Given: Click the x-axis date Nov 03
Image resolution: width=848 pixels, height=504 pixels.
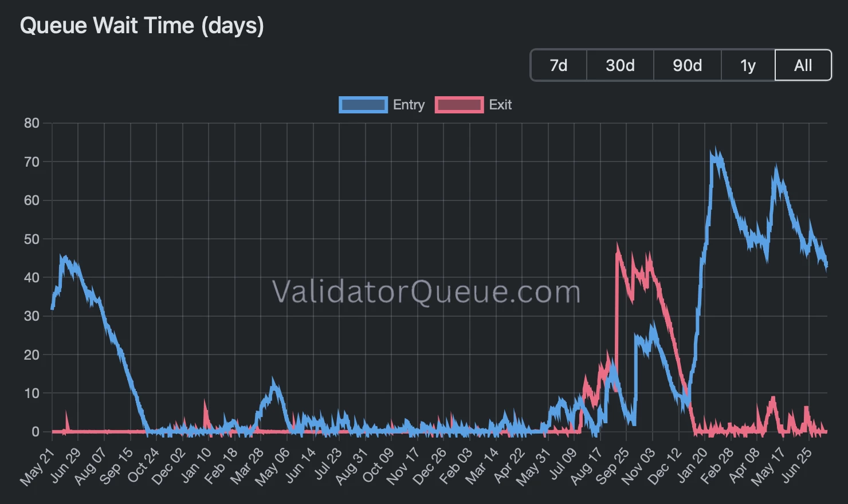Looking at the screenshot, I should [638, 467].
